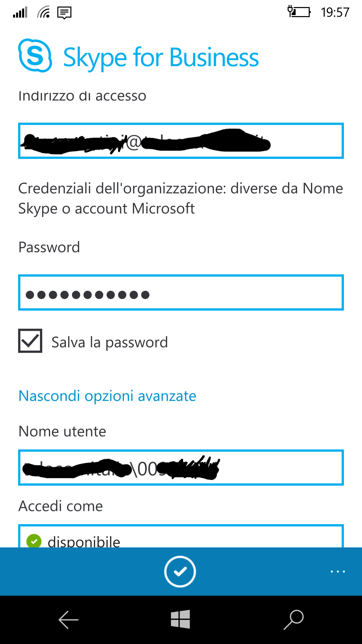Tap the sign-in checkmark button
Screen dimensions: 362x644
[x=180, y=572]
